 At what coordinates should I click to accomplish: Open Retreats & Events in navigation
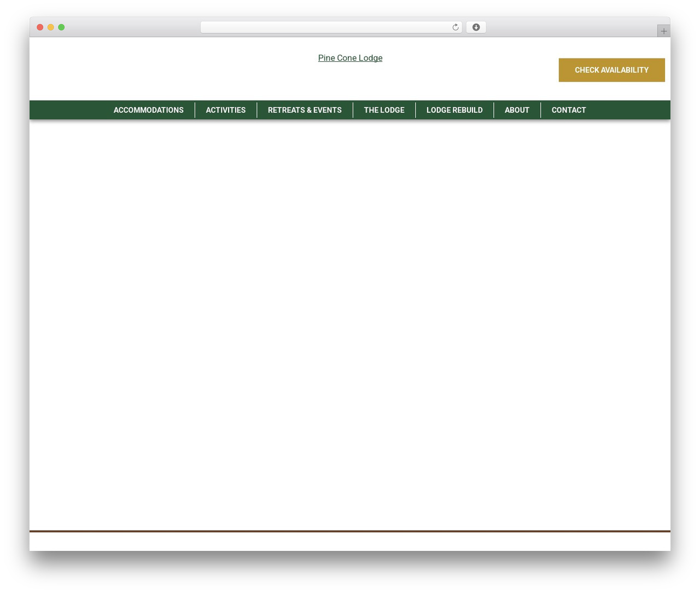pos(305,110)
